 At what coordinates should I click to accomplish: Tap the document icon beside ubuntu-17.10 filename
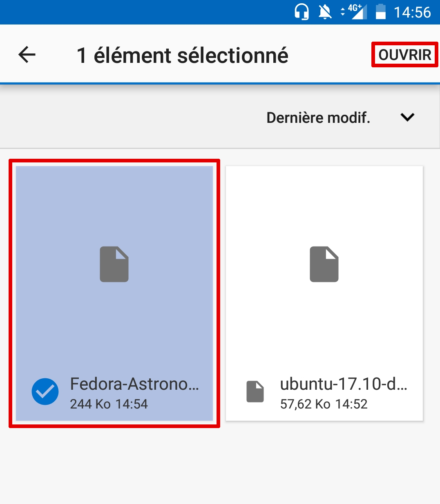coord(255,391)
